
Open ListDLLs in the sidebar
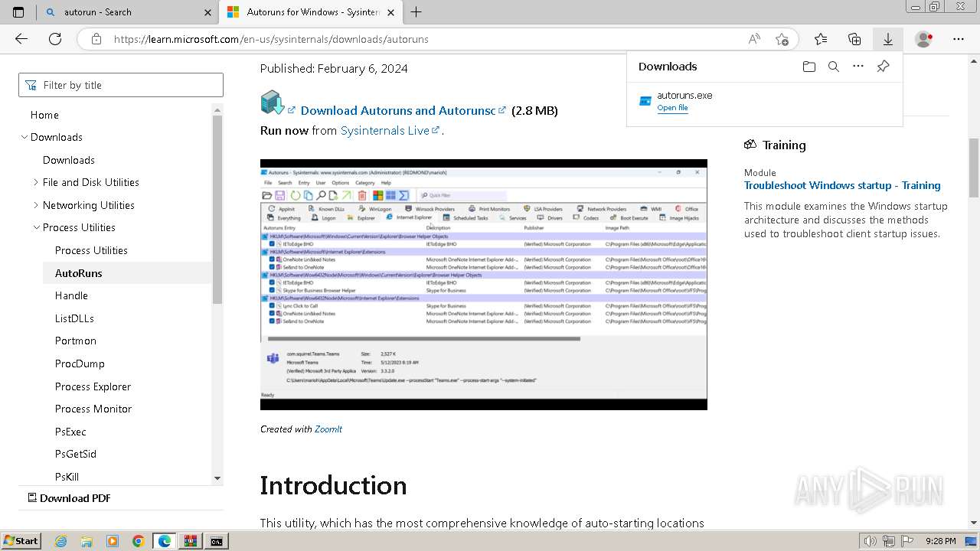pyautogui.click(x=74, y=318)
